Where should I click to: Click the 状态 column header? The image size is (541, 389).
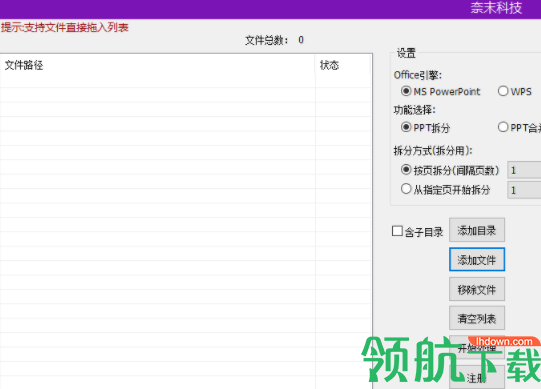[x=343, y=65]
